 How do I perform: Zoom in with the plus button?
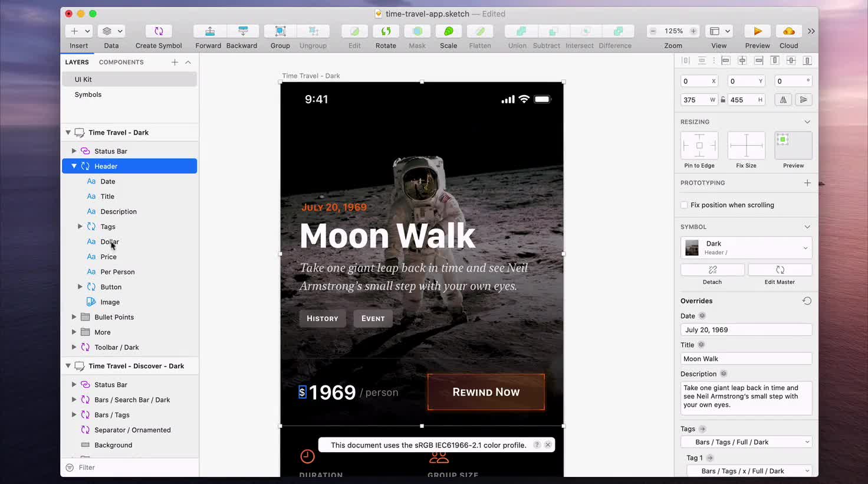[x=693, y=31]
